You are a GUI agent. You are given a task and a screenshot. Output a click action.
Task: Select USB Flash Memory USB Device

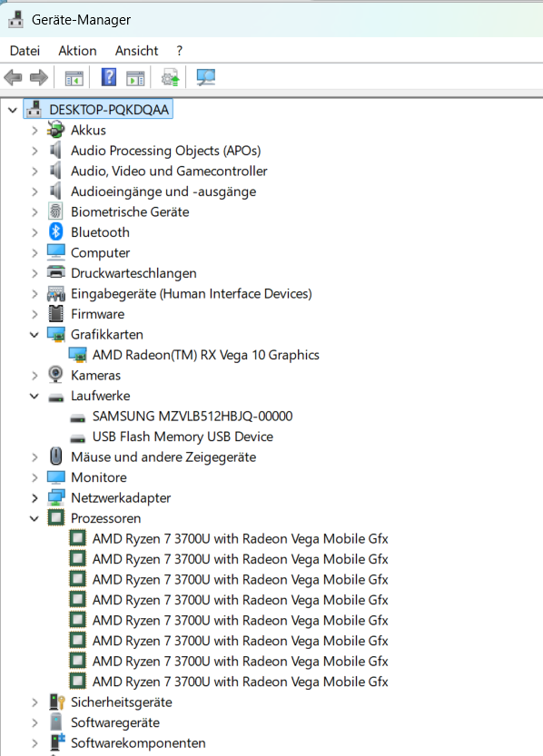183,437
